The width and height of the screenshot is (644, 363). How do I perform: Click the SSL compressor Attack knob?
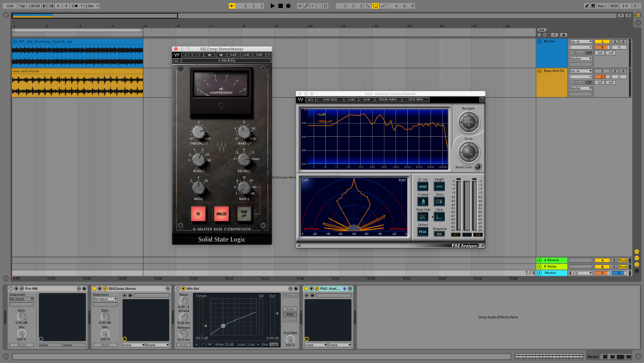tap(199, 160)
